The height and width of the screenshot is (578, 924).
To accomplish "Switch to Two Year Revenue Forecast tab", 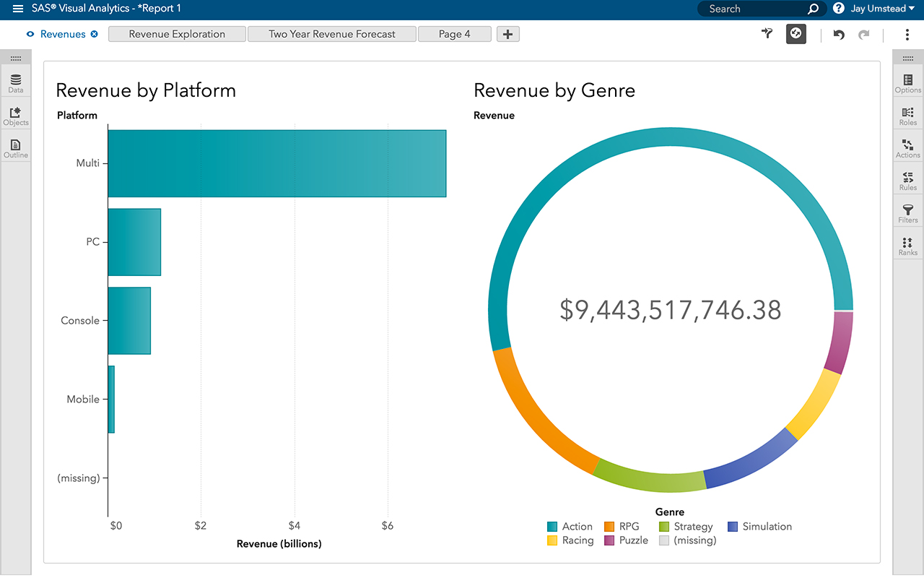I will coord(332,34).
